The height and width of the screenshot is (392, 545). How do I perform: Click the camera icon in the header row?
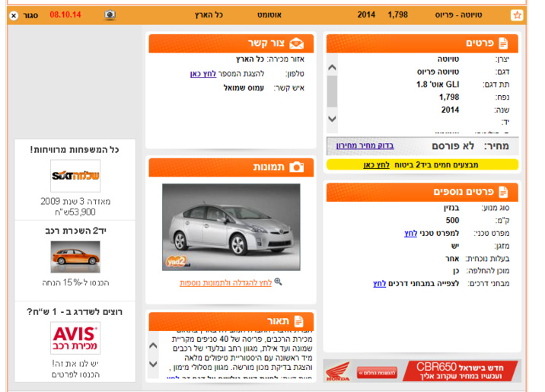(110, 14)
